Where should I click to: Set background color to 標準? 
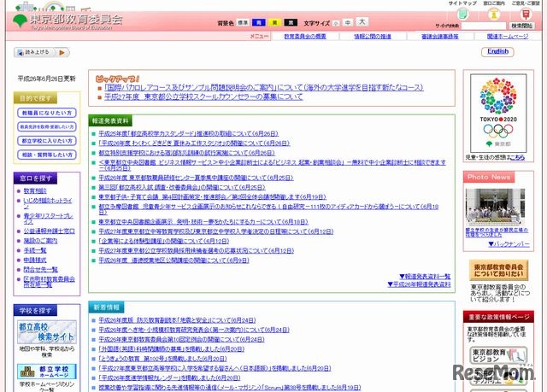point(243,23)
